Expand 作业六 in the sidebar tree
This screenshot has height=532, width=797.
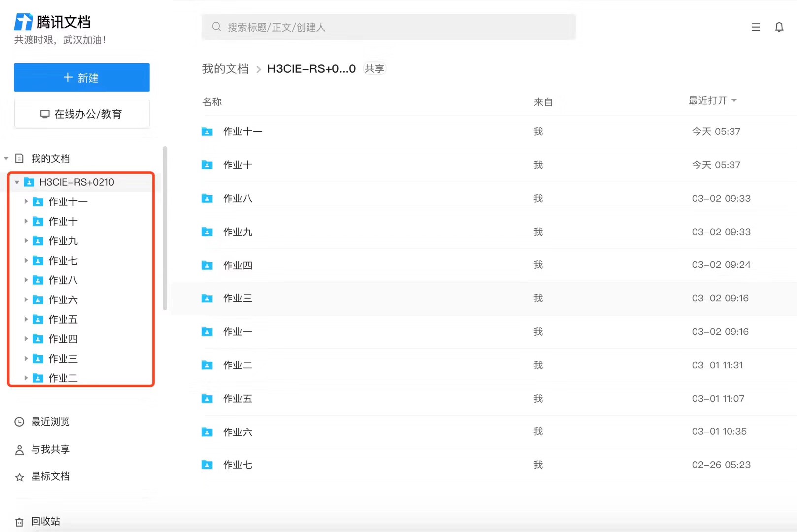pos(26,299)
